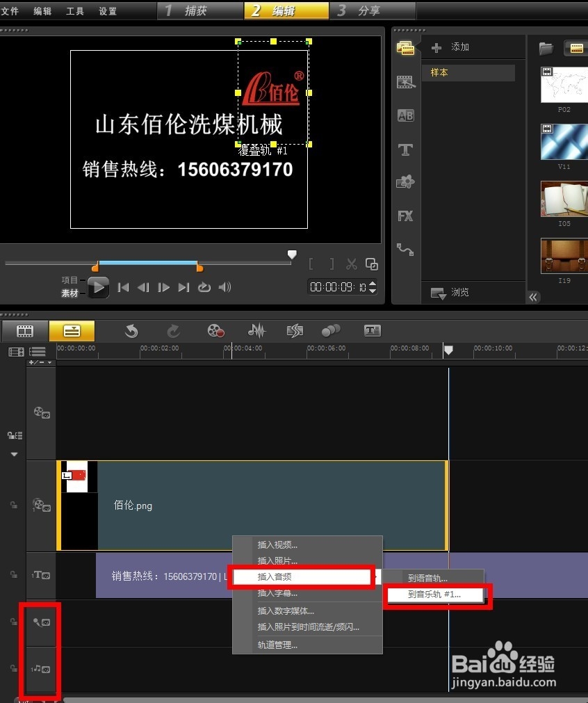Step to previous frame
Screen dimensions: 588x703
pyautogui.click(x=143, y=287)
